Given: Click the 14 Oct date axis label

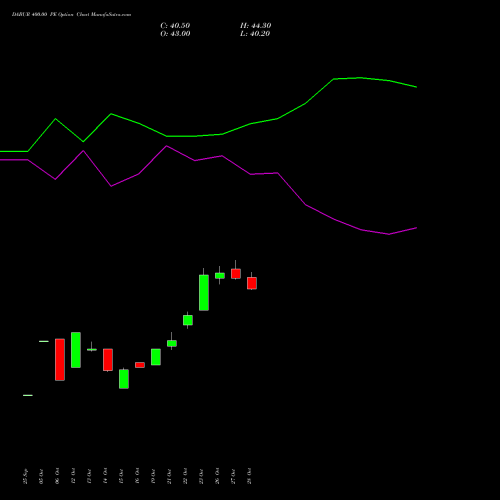Looking at the screenshot, I should (x=105, y=476).
